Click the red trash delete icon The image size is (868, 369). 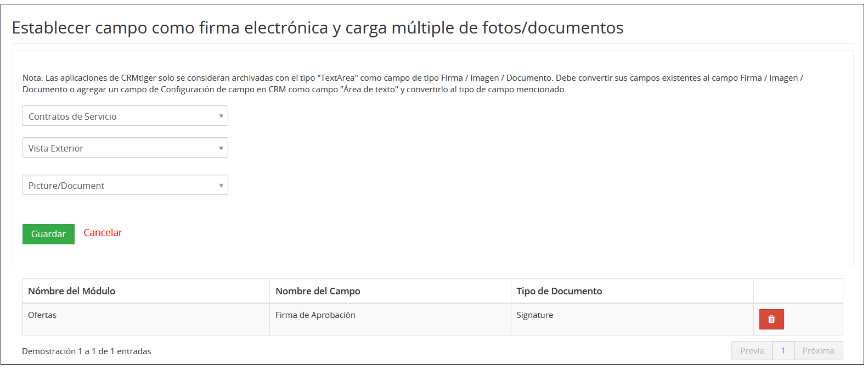(771, 319)
